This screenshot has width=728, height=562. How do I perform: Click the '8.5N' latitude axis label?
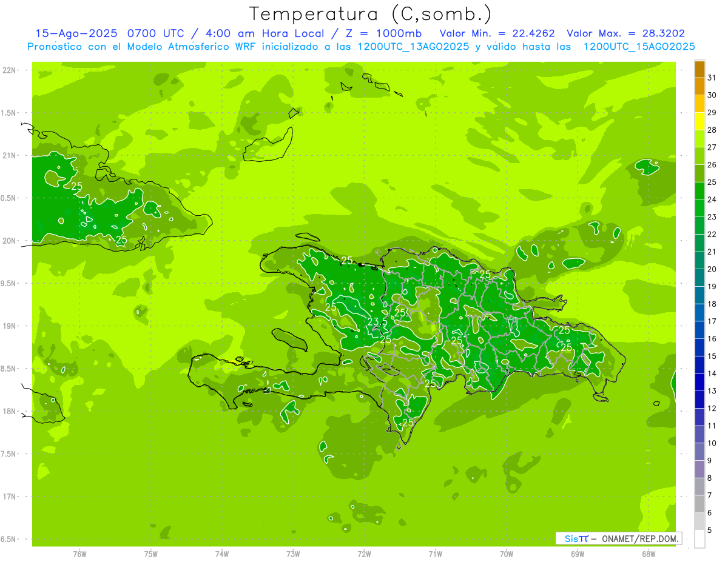(8, 369)
